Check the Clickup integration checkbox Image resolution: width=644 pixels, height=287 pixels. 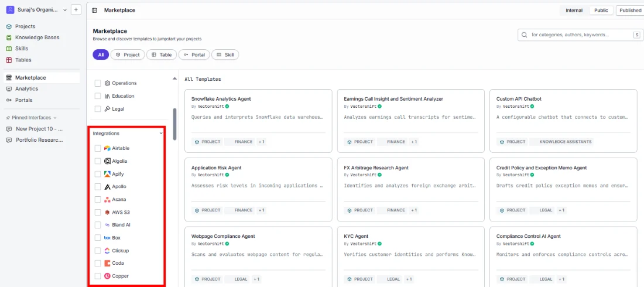coord(98,251)
